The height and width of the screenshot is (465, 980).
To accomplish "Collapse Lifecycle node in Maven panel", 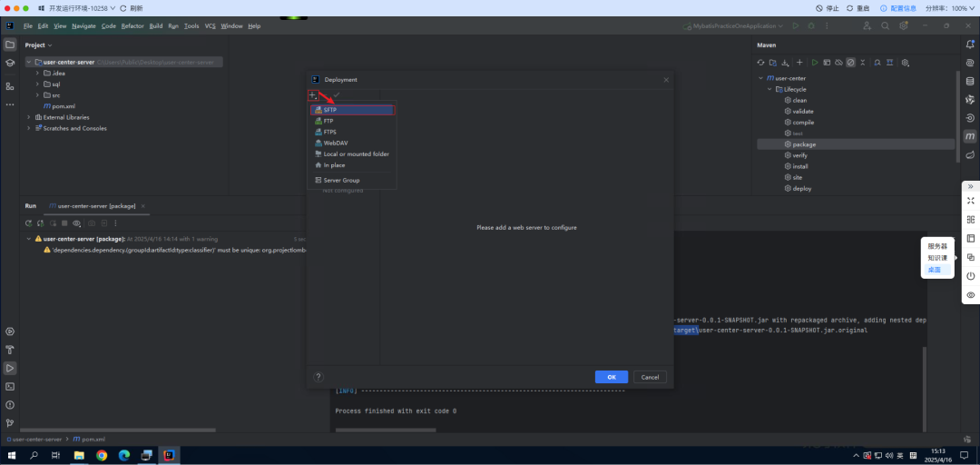I will [770, 90].
